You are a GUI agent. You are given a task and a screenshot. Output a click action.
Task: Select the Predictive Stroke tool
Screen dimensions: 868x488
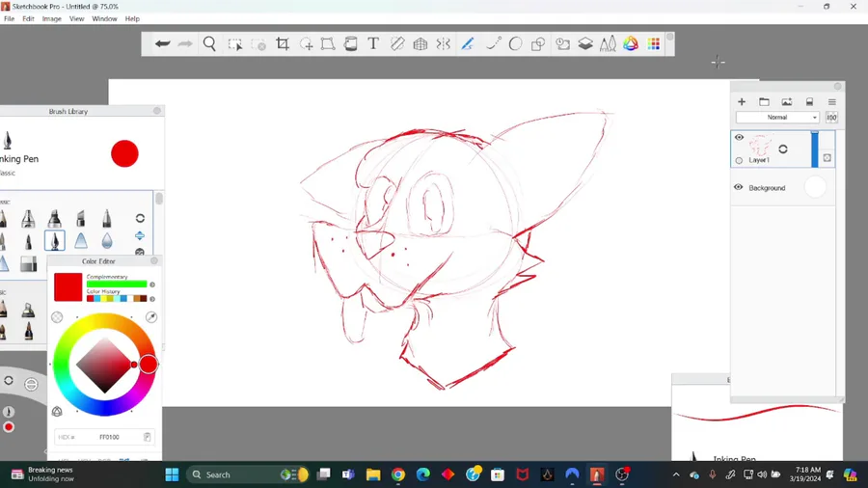(493, 43)
